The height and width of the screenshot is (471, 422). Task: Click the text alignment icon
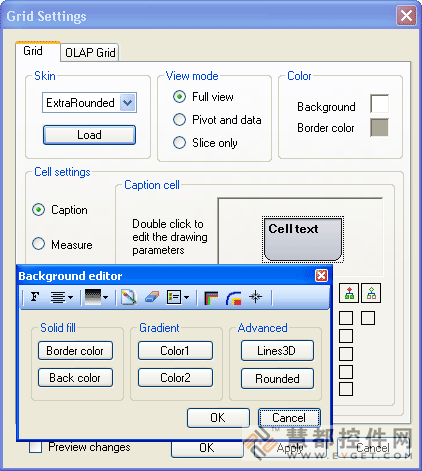pyautogui.click(x=58, y=297)
